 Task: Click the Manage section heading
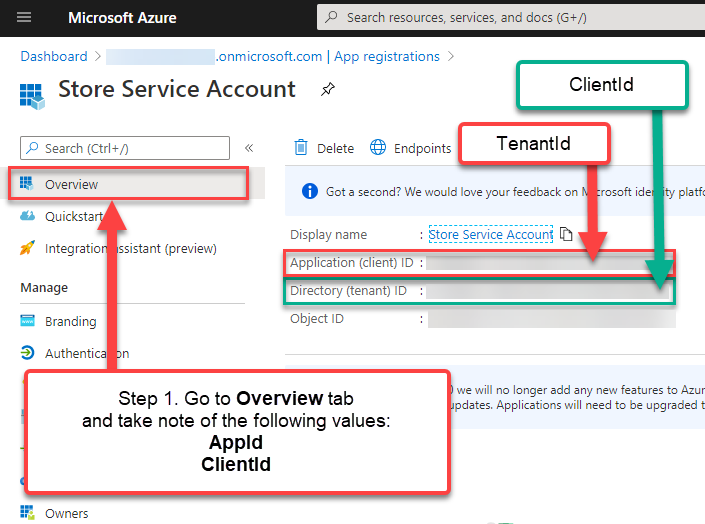tap(44, 287)
